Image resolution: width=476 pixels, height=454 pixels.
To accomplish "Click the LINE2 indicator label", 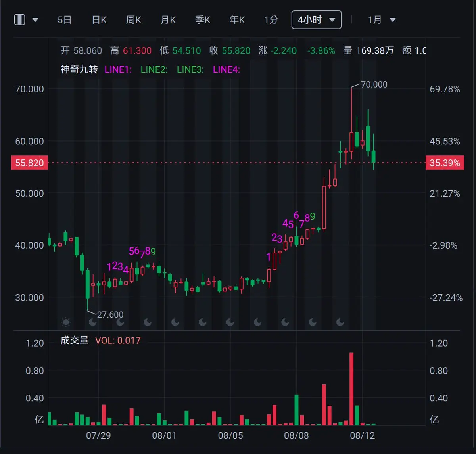I will coord(154,69).
